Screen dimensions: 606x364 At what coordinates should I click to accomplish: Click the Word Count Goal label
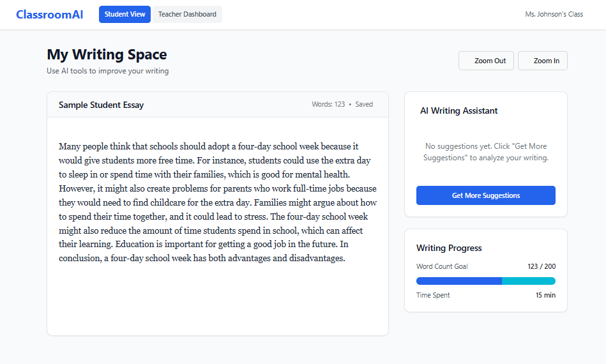point(442,266)
